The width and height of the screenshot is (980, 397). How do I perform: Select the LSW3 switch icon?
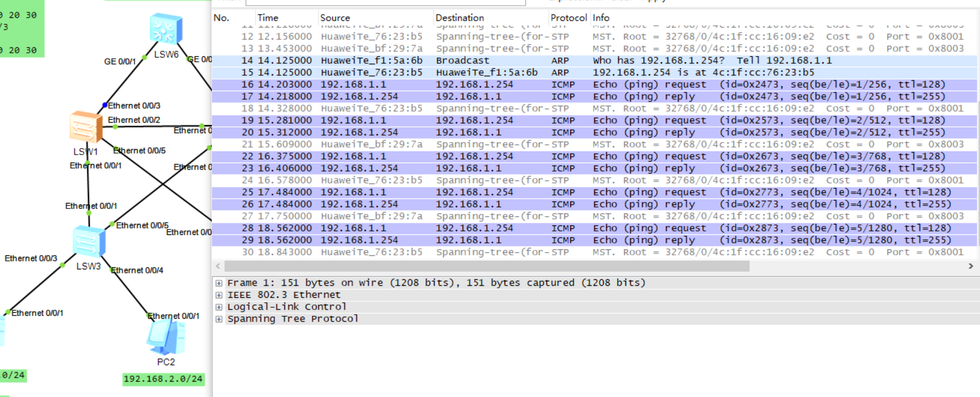point(89,241)
